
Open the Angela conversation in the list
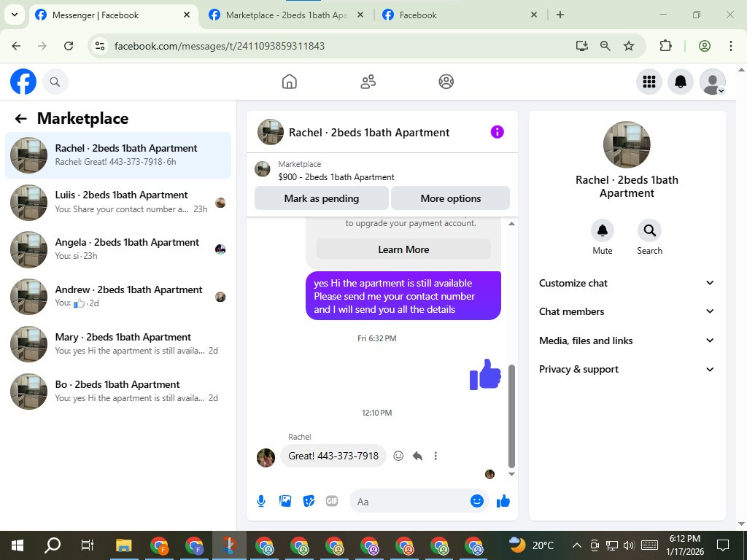pos(118,249)
